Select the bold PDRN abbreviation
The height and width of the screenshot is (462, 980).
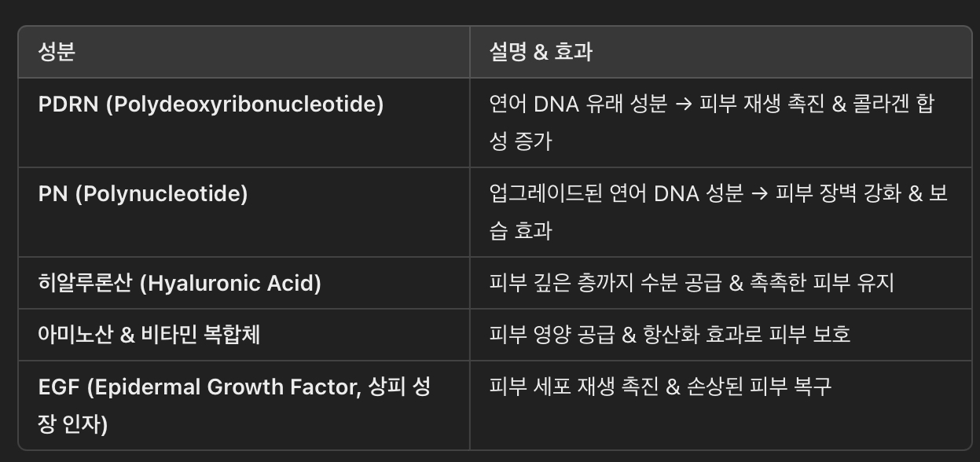pyautogui.click(x=68, y=104)
